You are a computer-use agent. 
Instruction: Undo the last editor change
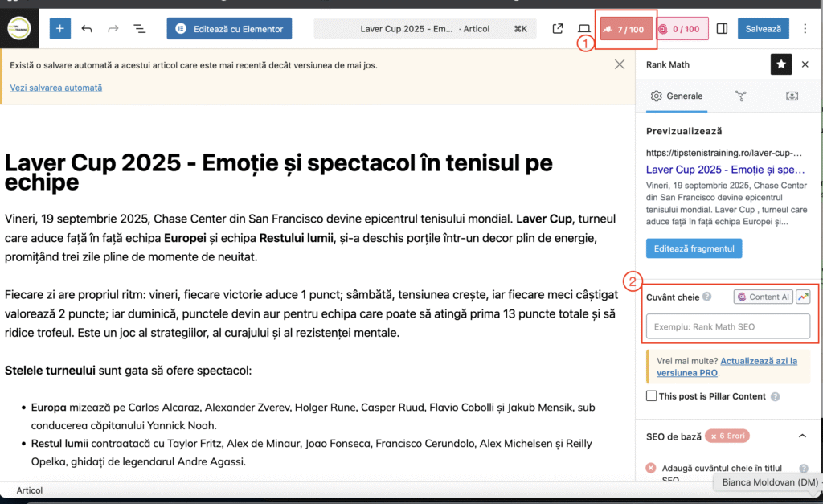(x=87, y=29)
